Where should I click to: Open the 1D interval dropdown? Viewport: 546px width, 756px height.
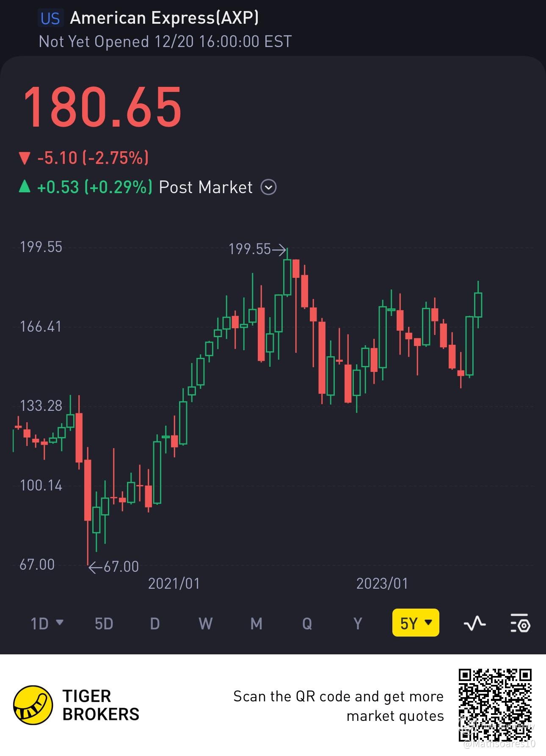47,623
